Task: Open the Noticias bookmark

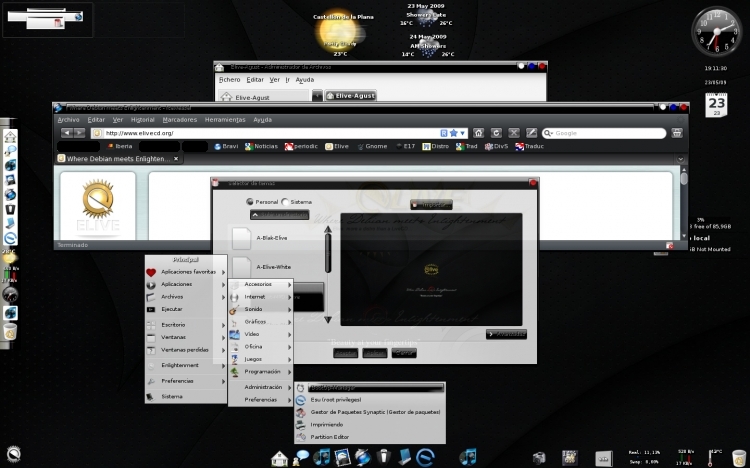Action: (261, 146)
